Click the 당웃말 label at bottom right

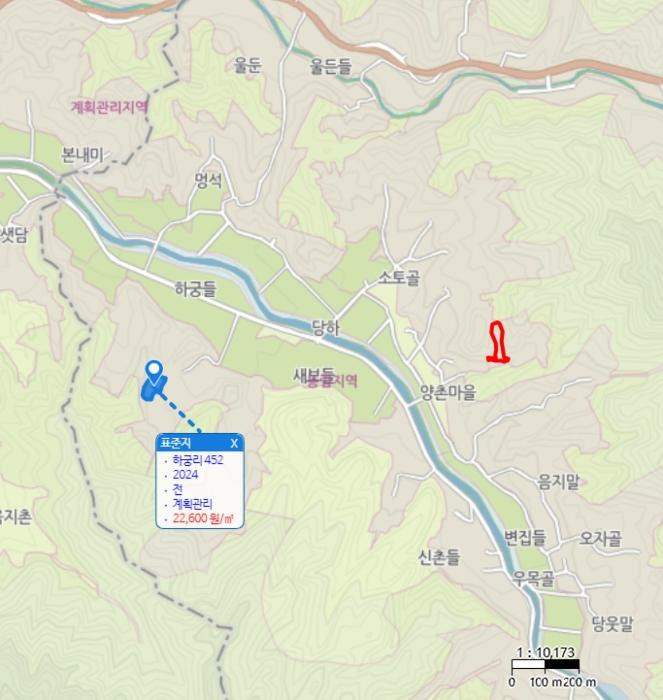tap(612, 623)
